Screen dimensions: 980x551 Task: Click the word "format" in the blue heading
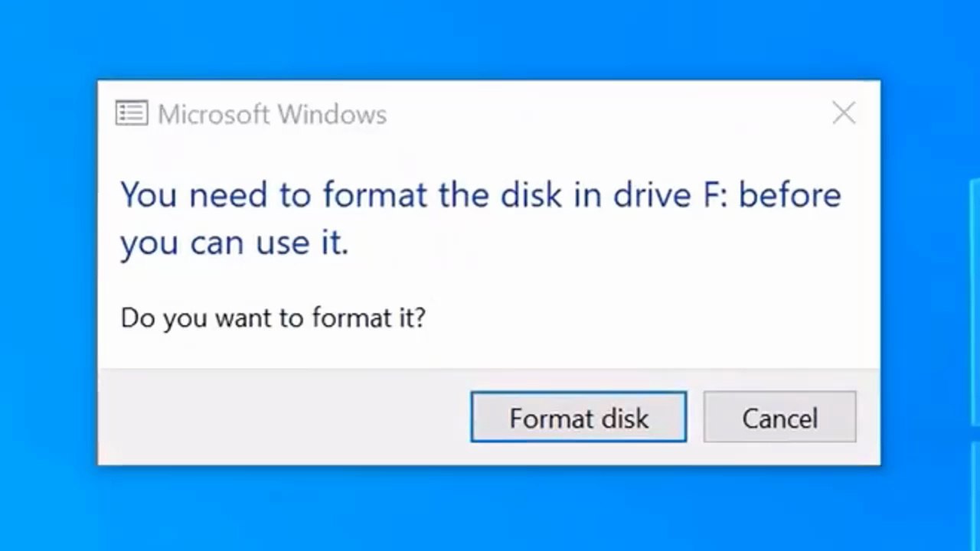click(374, 196)
